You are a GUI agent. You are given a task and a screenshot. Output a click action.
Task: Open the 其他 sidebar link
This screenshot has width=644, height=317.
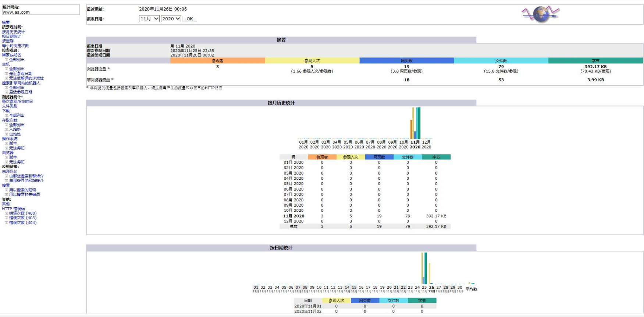pos(6,204)
